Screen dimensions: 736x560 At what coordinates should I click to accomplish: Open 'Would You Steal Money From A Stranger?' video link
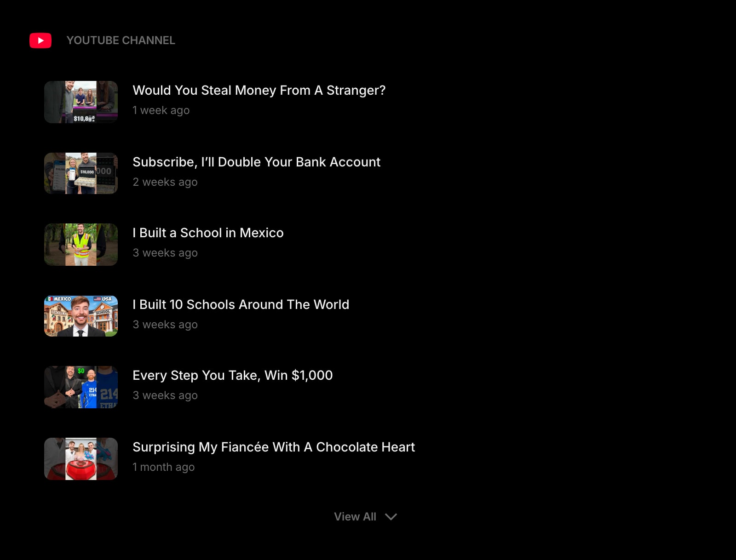tap(259, 91)
